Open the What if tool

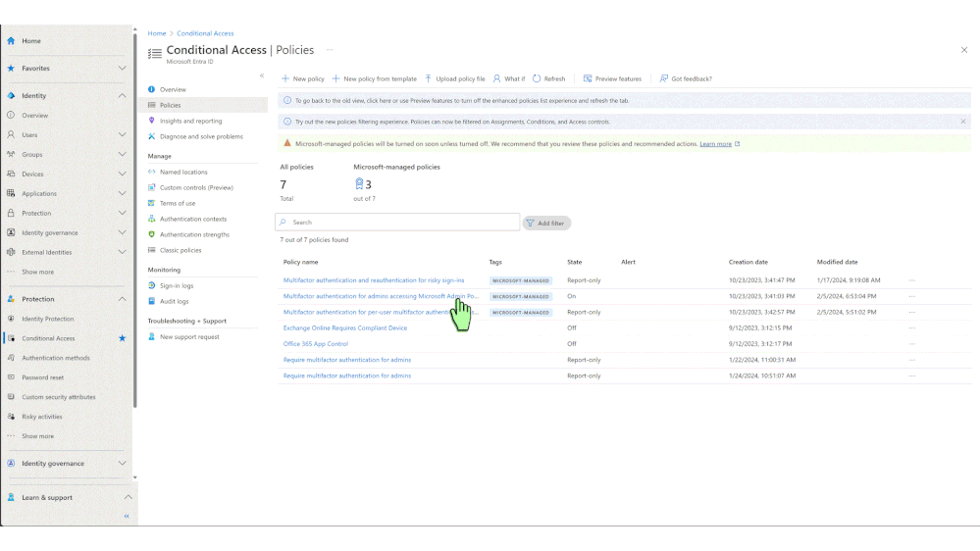point(497,78)
